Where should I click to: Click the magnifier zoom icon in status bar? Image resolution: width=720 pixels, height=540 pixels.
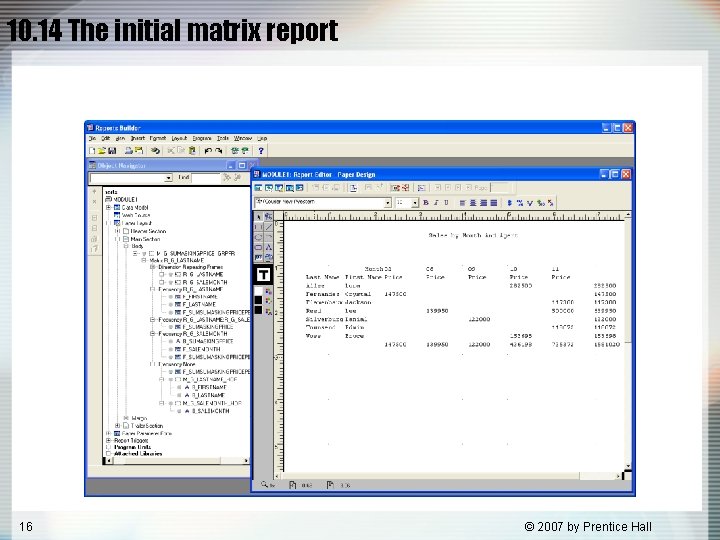pyautogui.click(x=264, y=484)
